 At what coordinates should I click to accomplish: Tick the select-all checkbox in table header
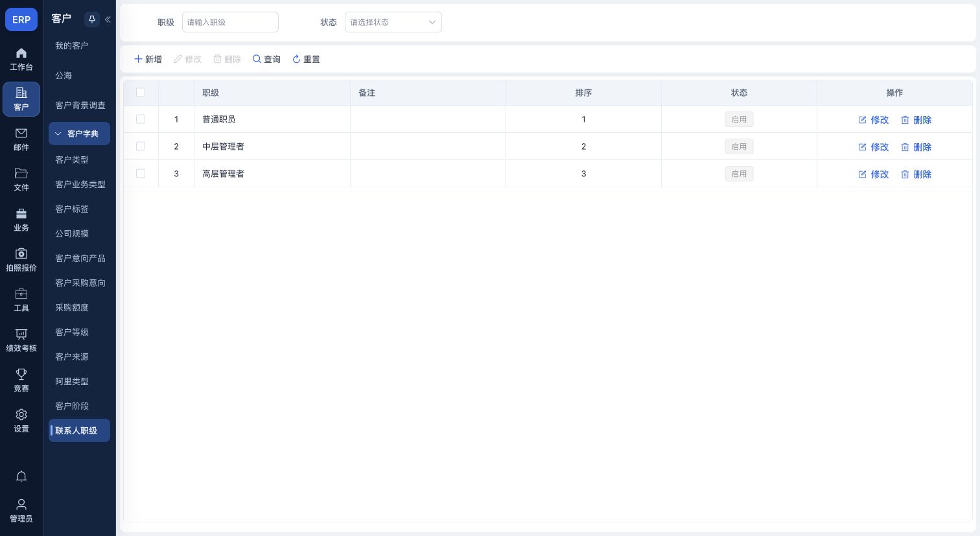click(x=141, y=93)
